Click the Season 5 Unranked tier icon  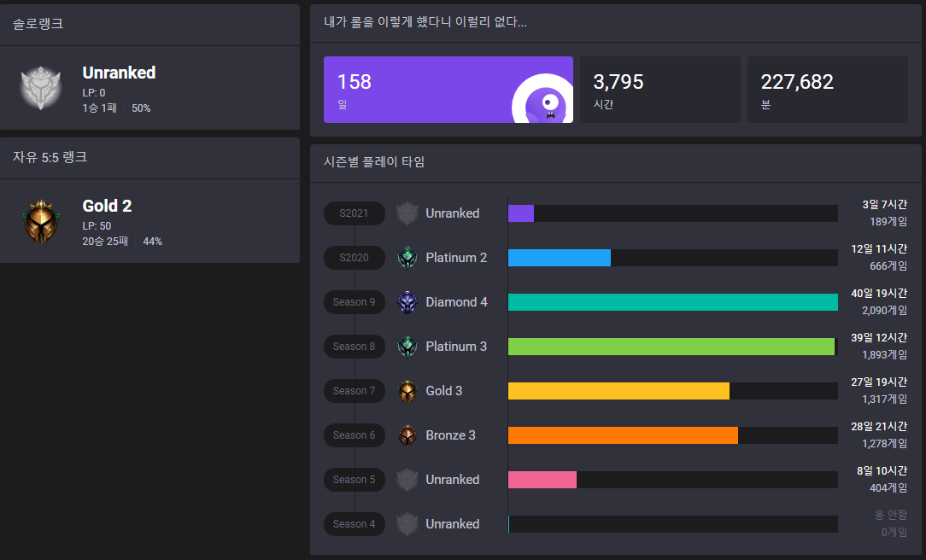[407, 480]
